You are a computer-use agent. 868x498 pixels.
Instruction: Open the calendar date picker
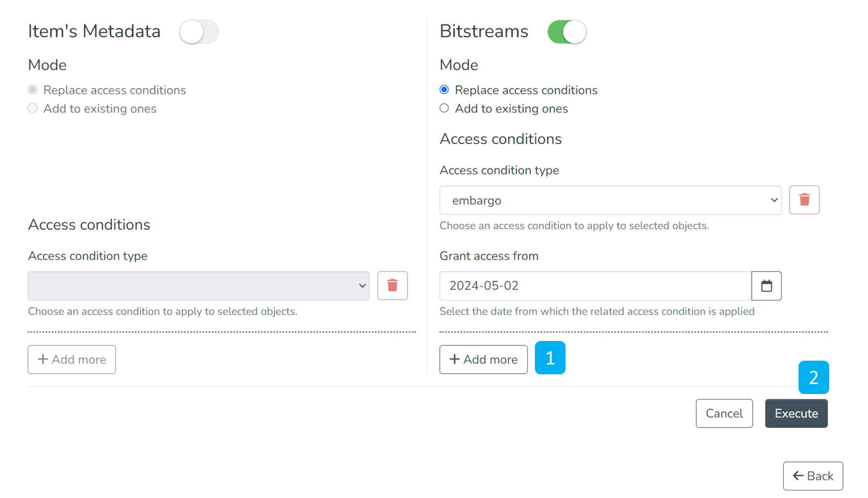(x=766, y=286)
